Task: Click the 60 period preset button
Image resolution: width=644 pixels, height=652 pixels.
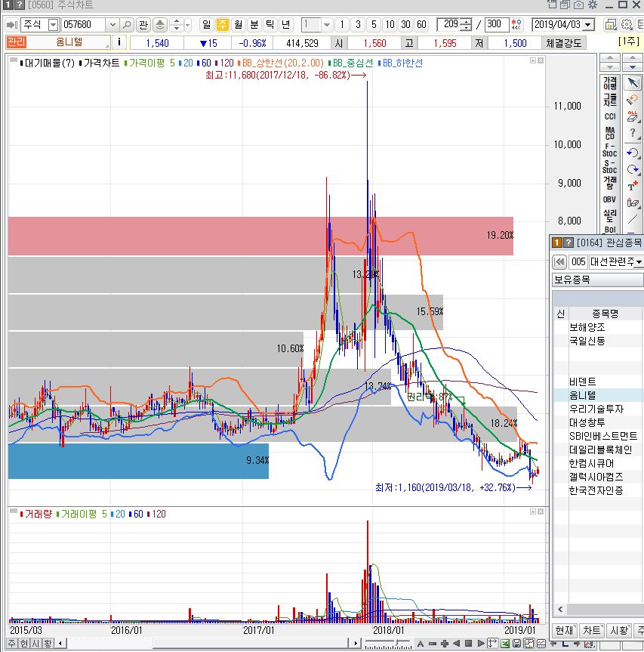Action: [x=421, y=24]
